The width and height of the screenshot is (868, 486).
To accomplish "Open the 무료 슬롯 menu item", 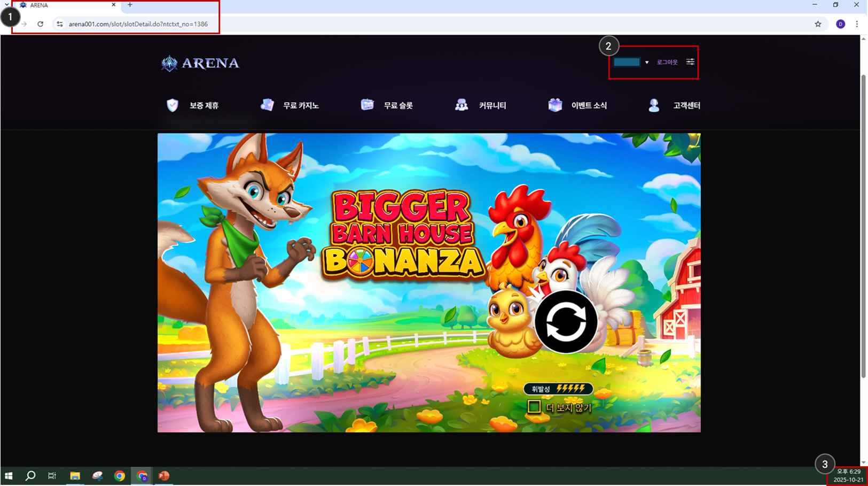I will [398, 106].
